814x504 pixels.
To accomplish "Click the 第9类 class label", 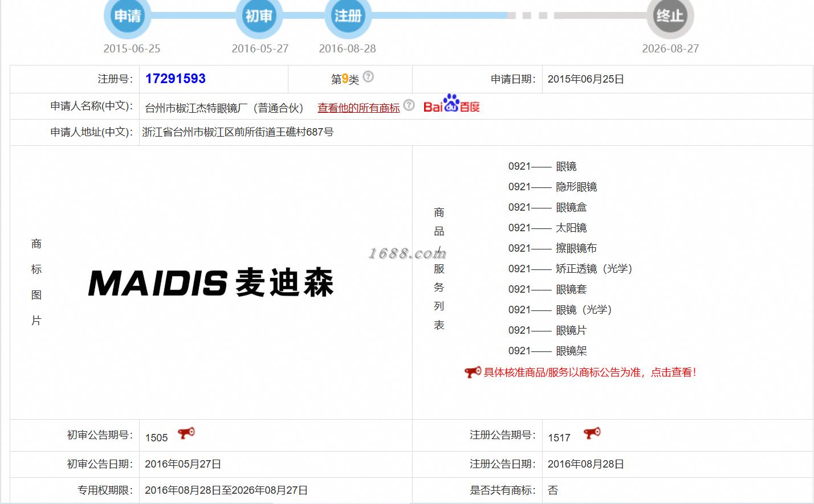I will pos(345,79).
